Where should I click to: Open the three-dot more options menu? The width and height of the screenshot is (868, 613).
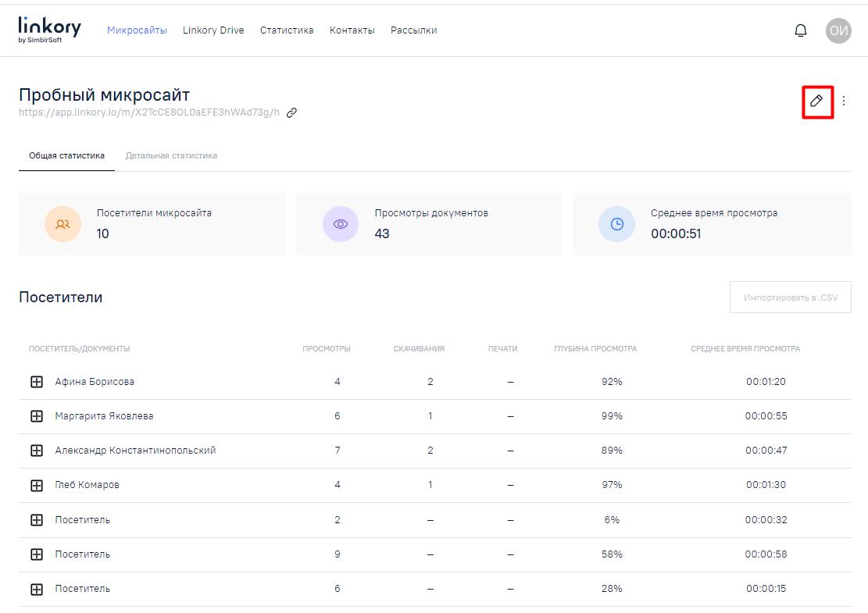point(844,102)
